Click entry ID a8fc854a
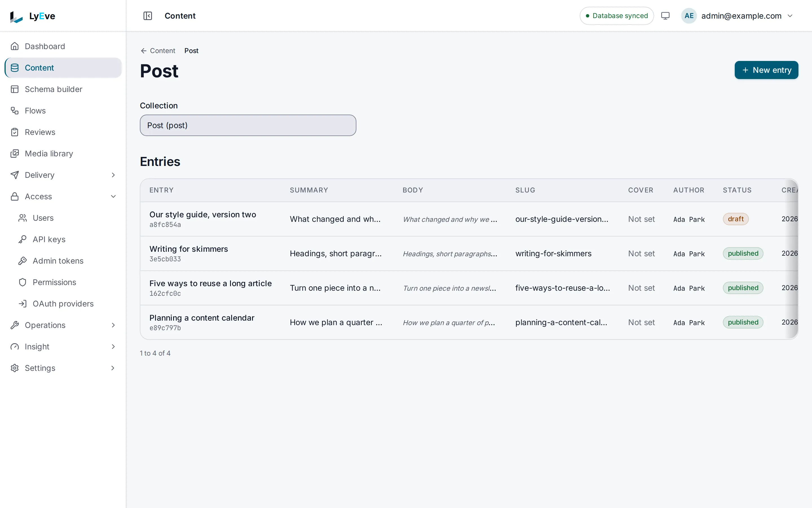The height and width of the screenshot is (508, 812). click(x=165, y=225)
